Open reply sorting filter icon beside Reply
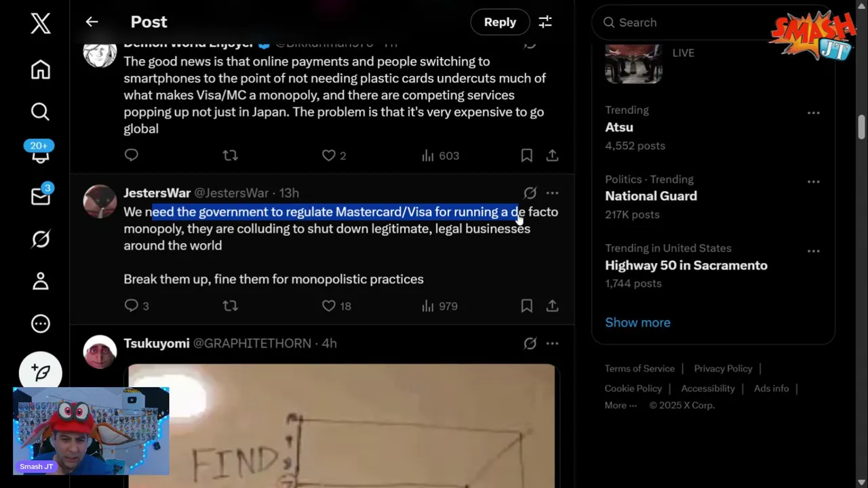 tap(545, 22)
